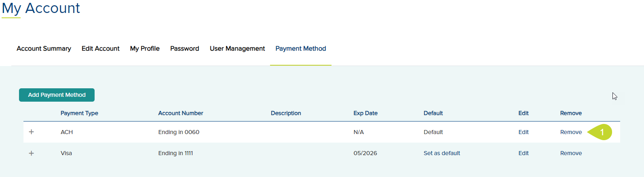Set the Visa card as default
The image size is (644, 177).
click(x=442, y=153)
